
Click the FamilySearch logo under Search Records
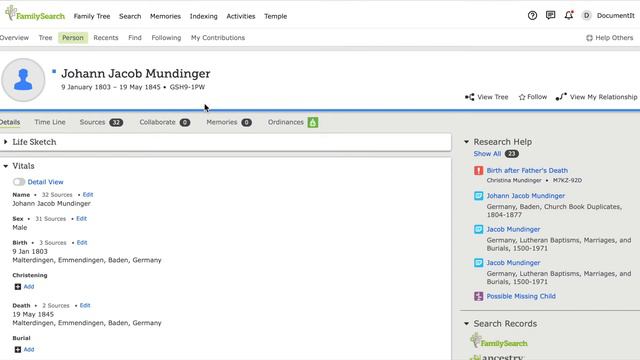[499, 341]
